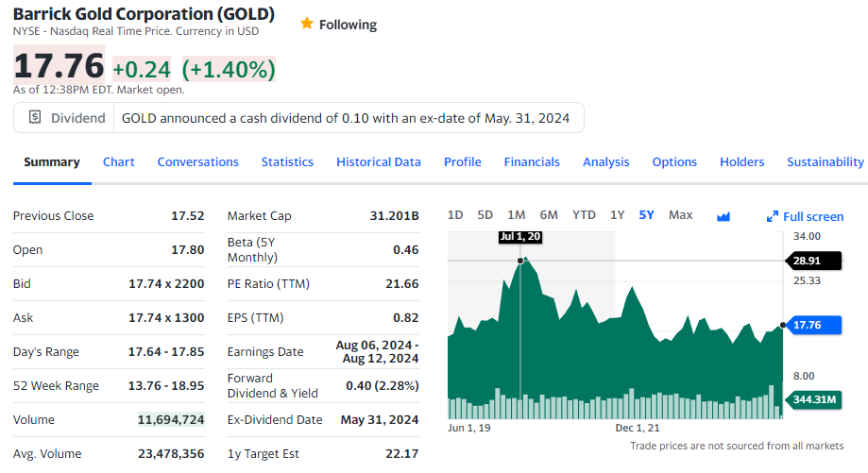
Task: Open the Financials tab
Action: [532, 161]
